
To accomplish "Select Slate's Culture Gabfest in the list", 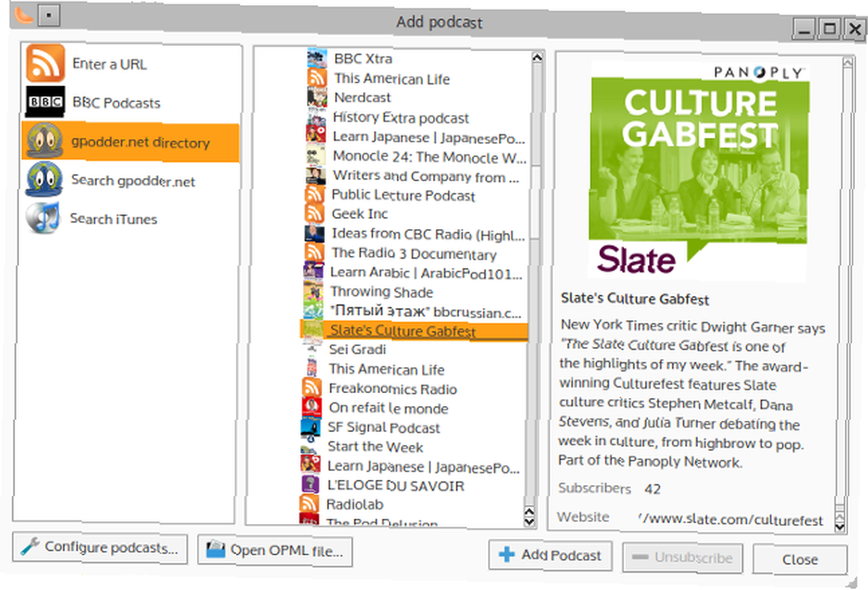I will (414, 331).
